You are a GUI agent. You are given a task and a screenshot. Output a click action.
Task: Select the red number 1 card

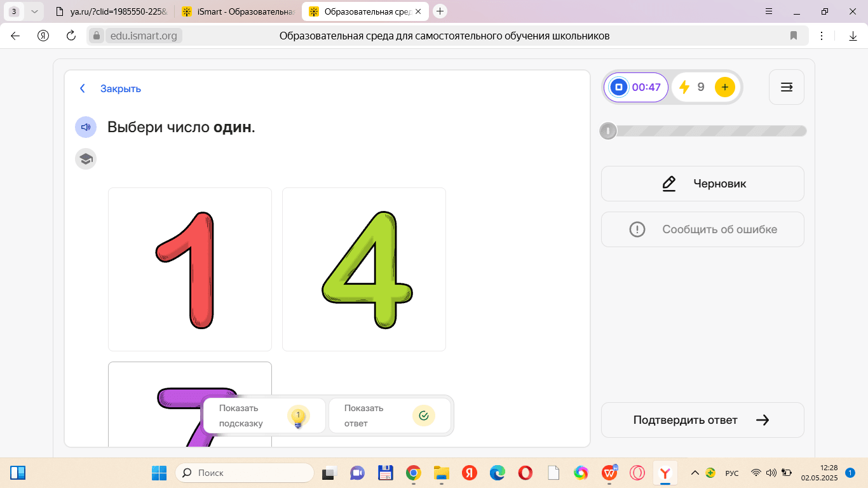[190, 269]
